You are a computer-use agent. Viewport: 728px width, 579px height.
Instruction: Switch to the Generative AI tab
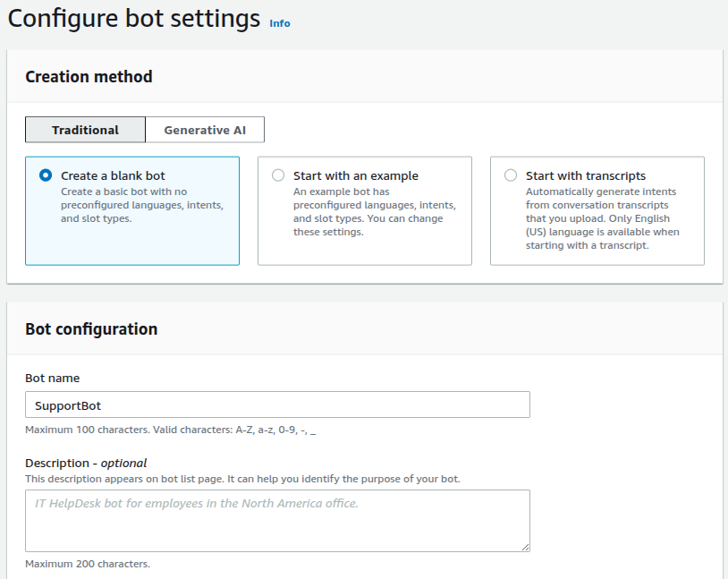click(205, 130)
